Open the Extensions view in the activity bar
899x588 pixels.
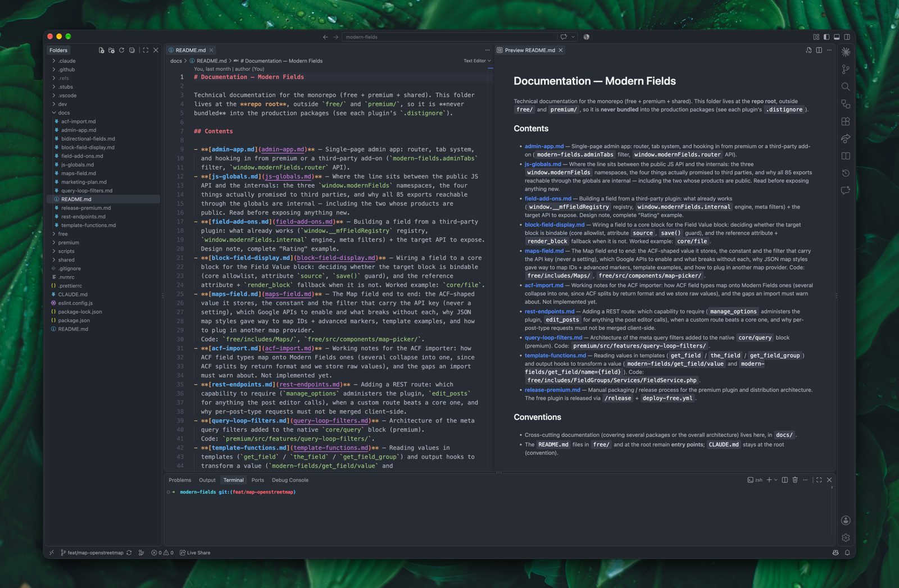pyautogui.click(x=846, y=121)
